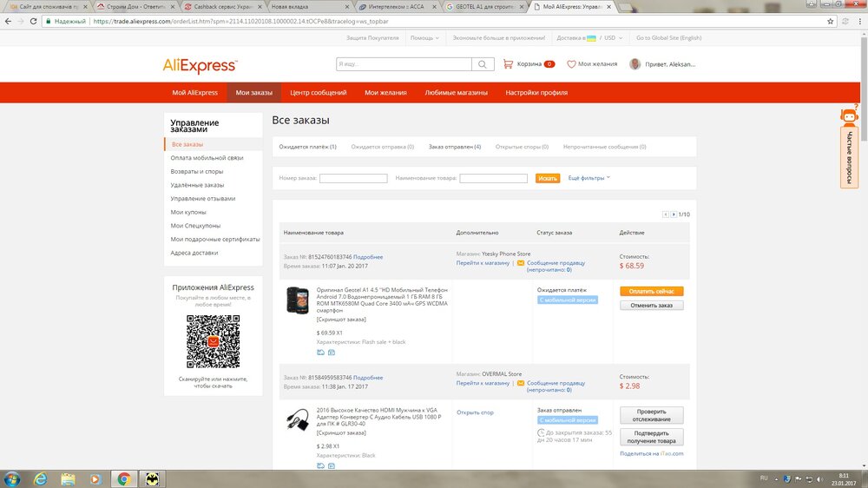
Task: Scan the AliExpress app QR code
Action: point(214,341)
